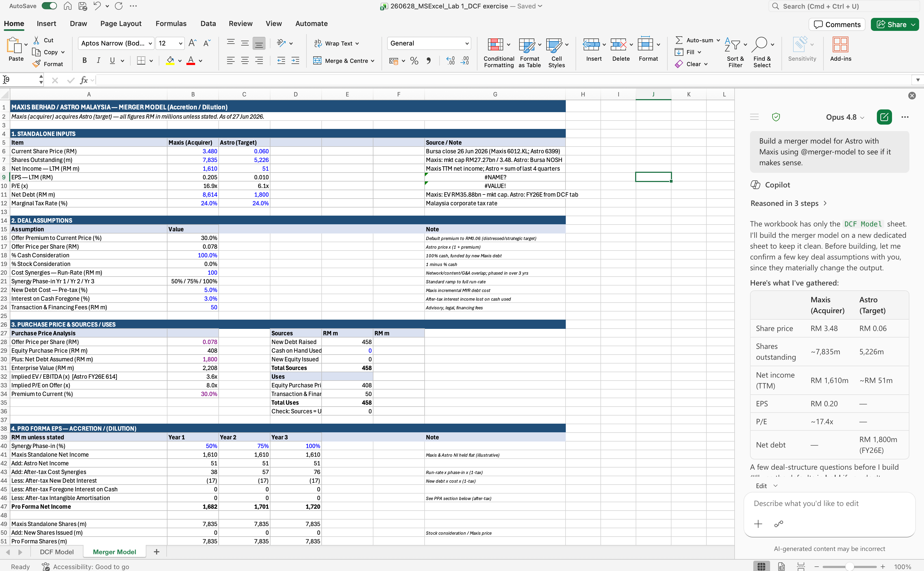The height and width of the screenshot is (571, 924).
Task: Expand the Fill dropdown arrow
Action: click(x=699, y=52)
